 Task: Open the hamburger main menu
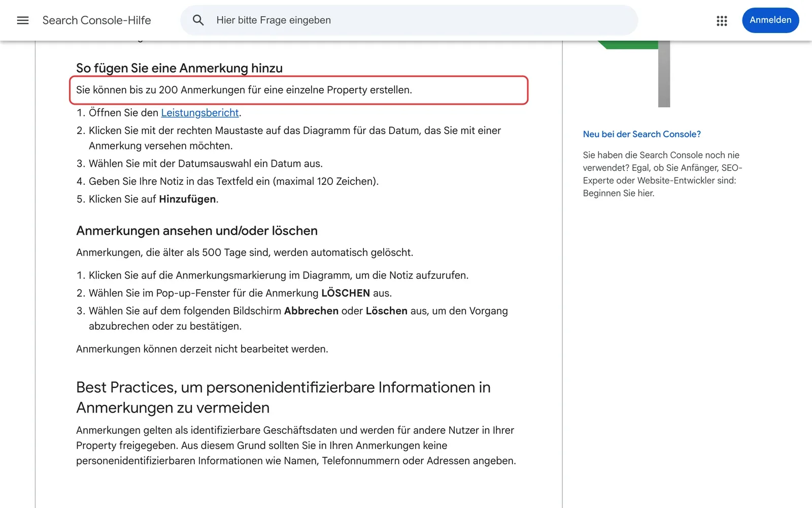[x=23, y=20]
